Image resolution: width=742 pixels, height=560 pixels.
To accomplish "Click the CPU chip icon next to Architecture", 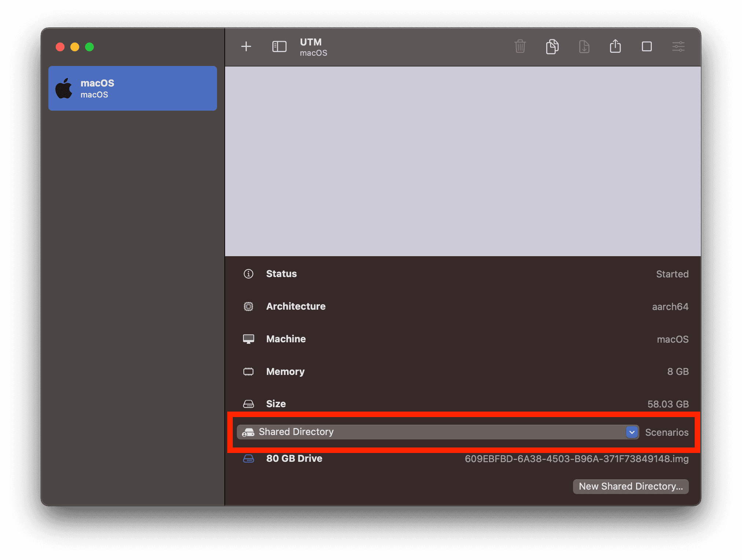I will 249,306.
